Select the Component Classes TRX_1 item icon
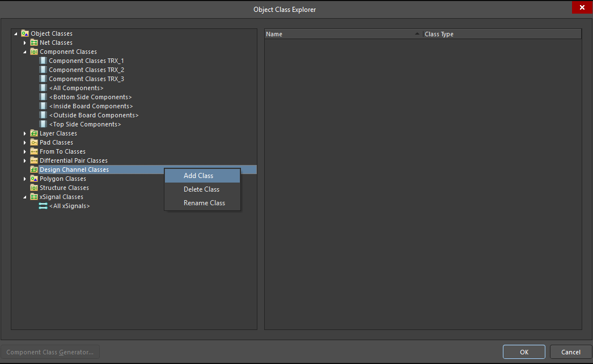This screenshot has height=364, width=593. (x=43, y=60)
